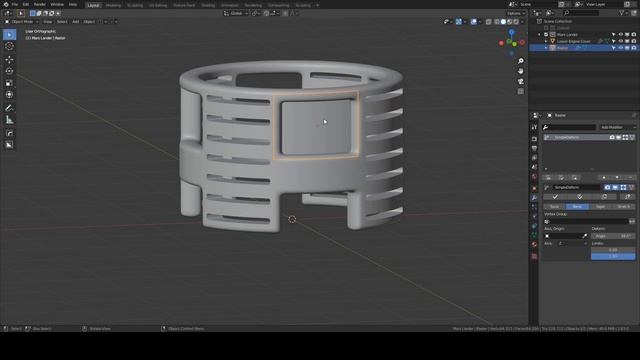Collapse Mars Lander collection arrow
The width and height of the screenshot is (640, 360).
[x=539, y=35]
